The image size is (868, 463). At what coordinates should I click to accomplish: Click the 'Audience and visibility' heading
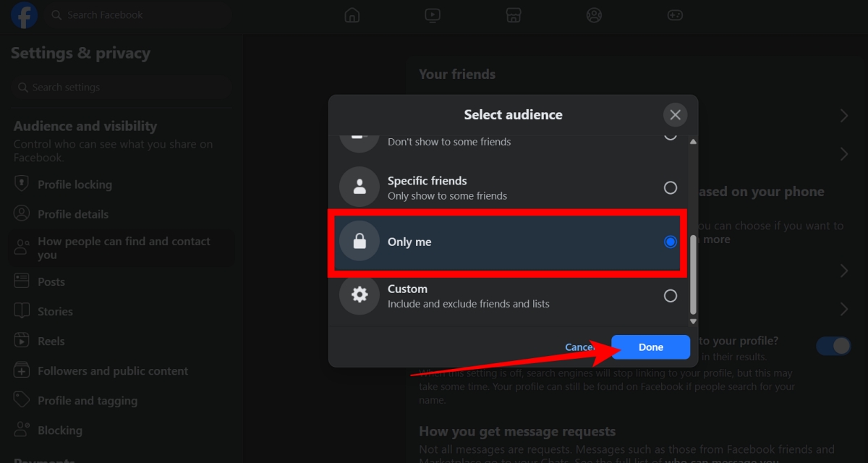(85, 126)
